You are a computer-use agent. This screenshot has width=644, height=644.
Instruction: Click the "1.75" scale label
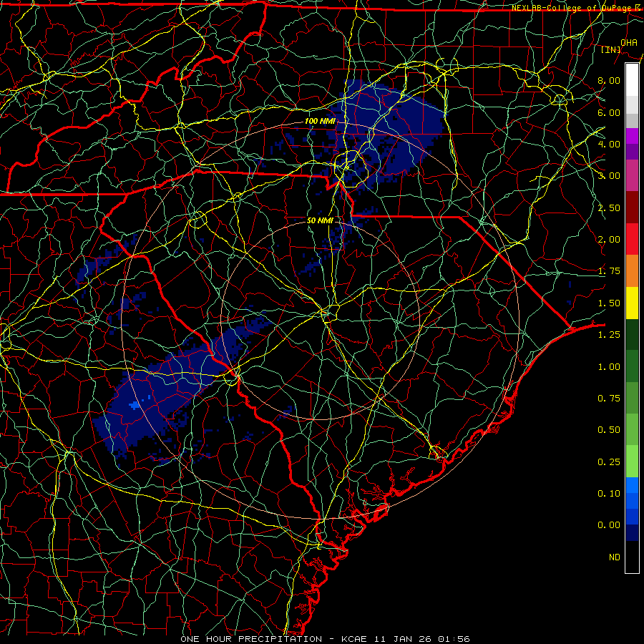(x=609, y=271)
